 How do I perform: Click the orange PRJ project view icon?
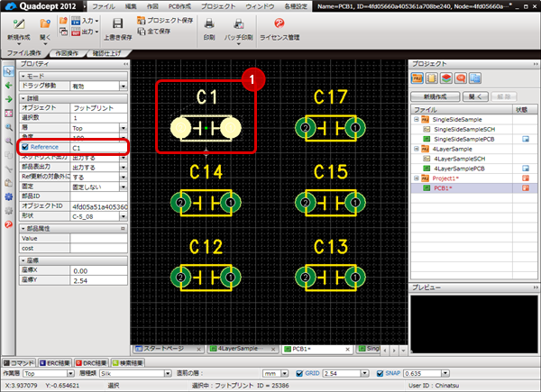point(417,77)
